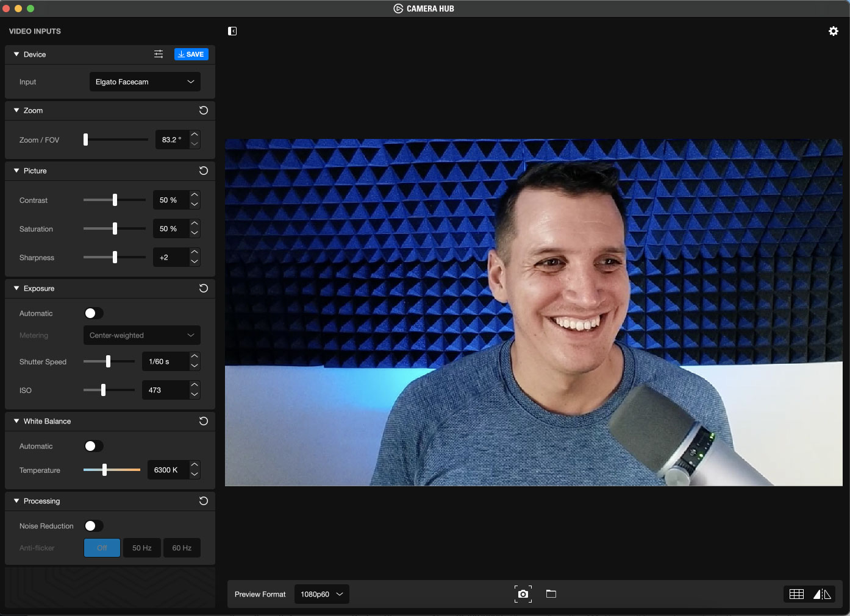Enable Noise Reduction switch
The width and height of the screenshot is (850, 616).
[x=94, y=526]
